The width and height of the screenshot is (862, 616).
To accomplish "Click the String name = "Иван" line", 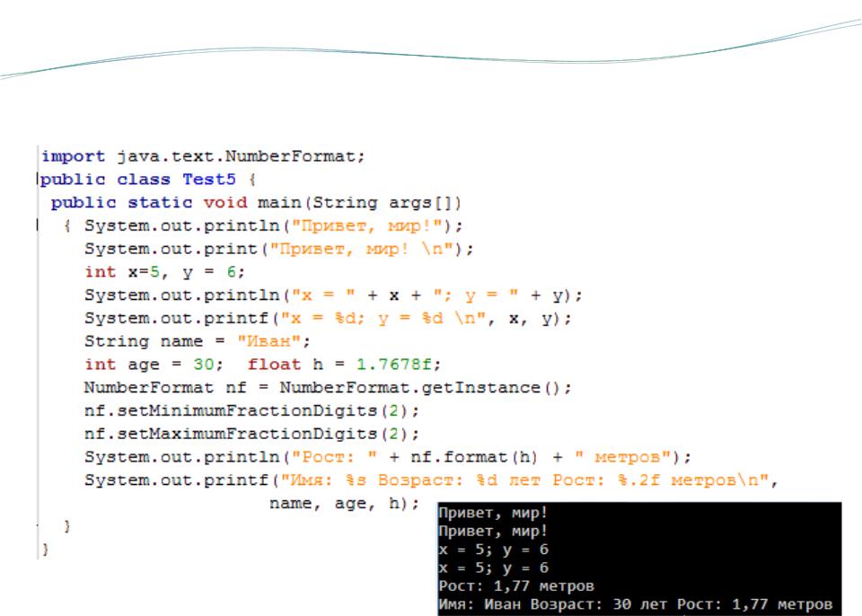I will tap(198, 341).
